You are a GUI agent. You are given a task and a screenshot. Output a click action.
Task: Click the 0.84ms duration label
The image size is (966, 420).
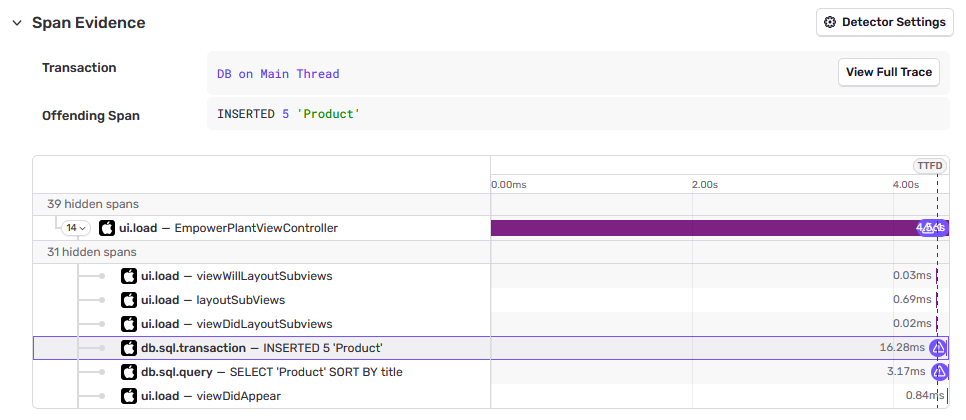point(925,396)
